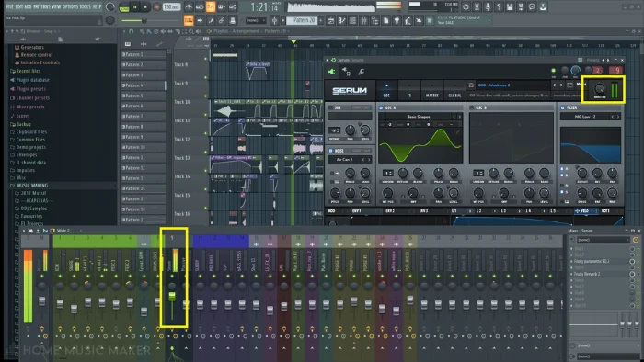Click the undo history circular arrow icon
Image resolution: width=644 pixels, height=362 pixels.
coord(466,7)
